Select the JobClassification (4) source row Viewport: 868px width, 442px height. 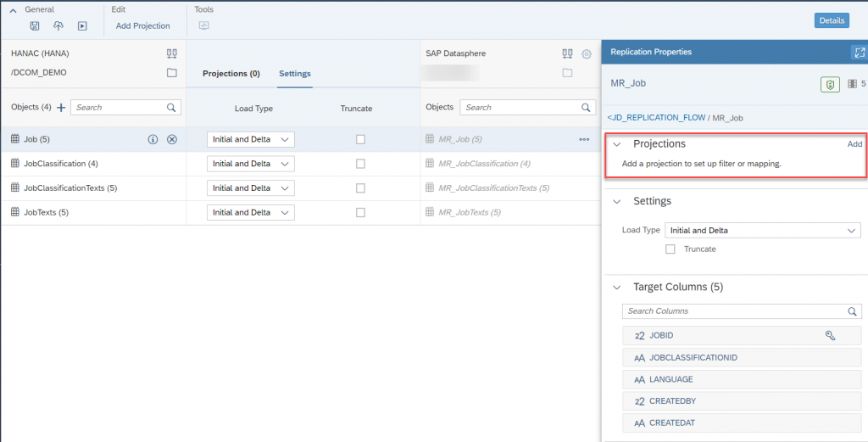tap(93, 164)
